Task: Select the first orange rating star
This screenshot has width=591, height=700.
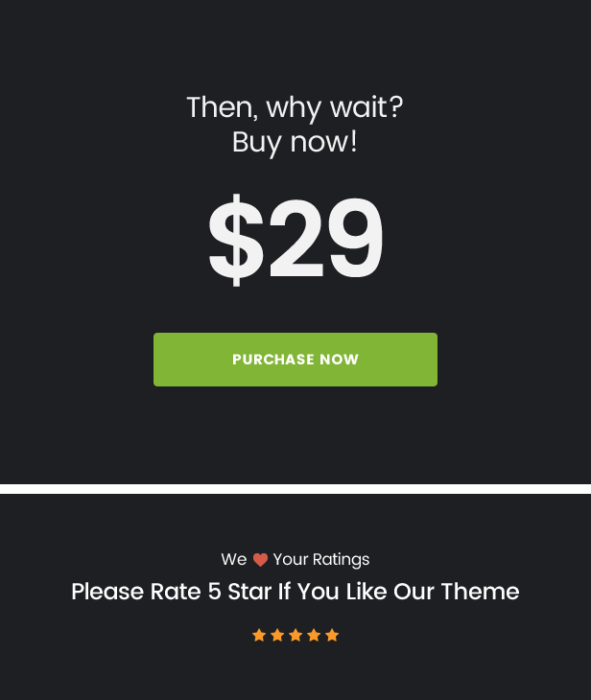Action: point(259,635)
